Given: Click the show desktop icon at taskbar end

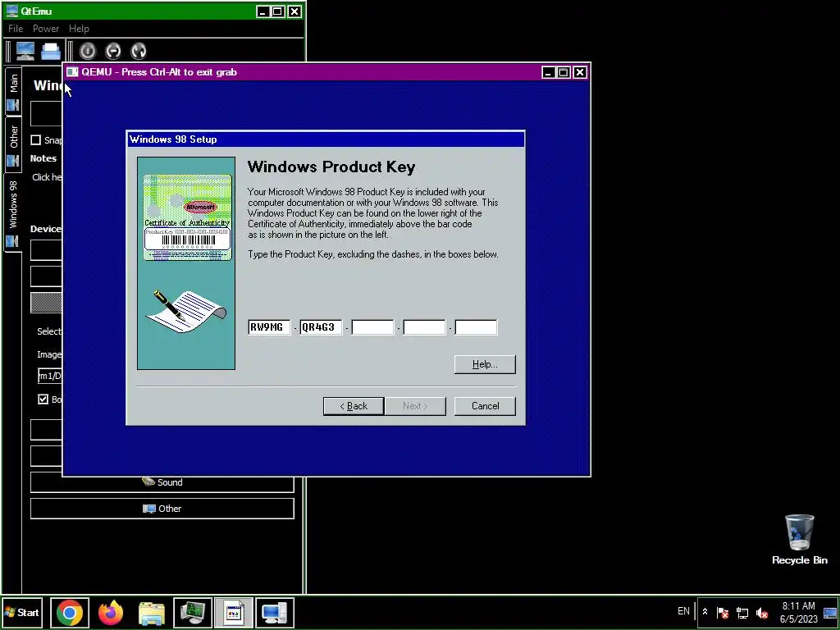Looking at the screenshot, I should (830, 612).
